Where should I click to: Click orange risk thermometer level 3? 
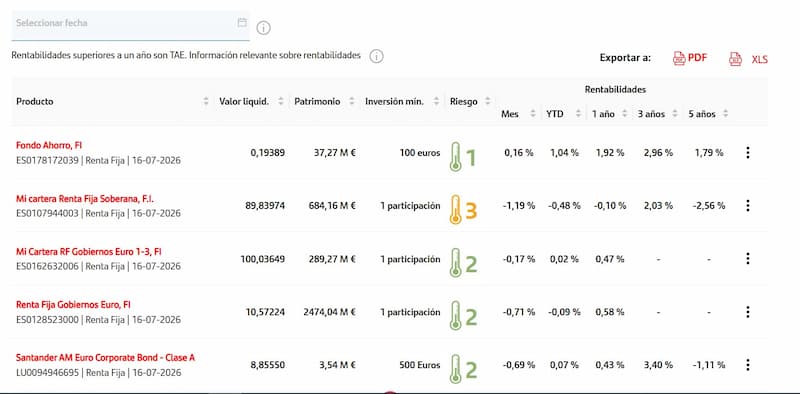coord(463,210)
